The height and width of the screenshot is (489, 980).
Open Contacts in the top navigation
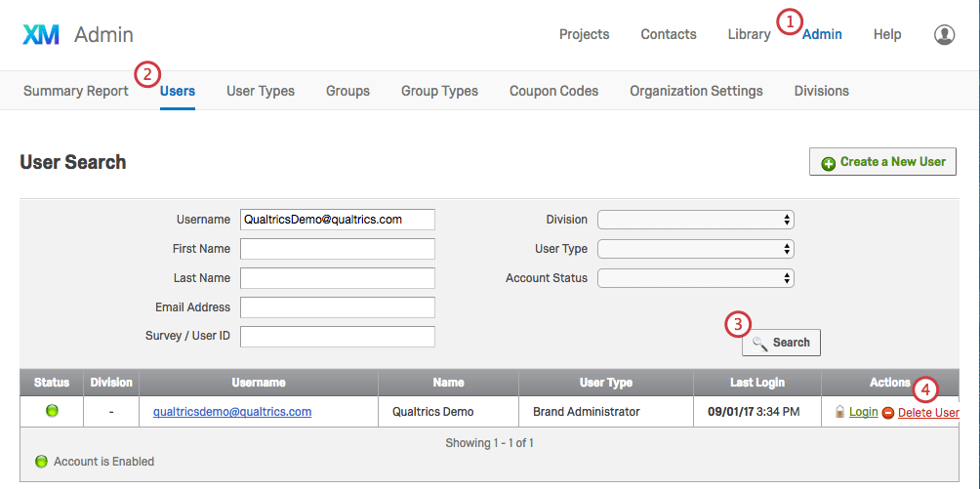pyautogui.click(x=669, y=34)
